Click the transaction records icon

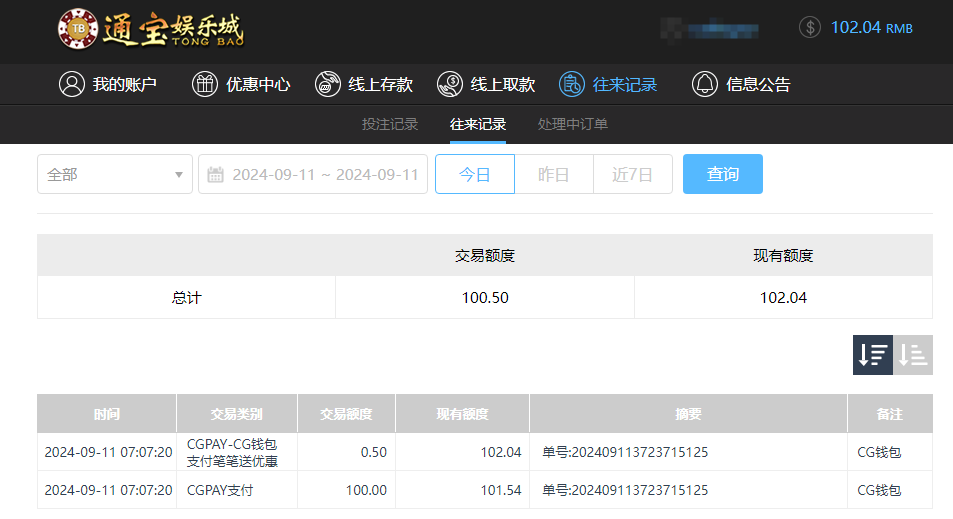coord(571,84)
